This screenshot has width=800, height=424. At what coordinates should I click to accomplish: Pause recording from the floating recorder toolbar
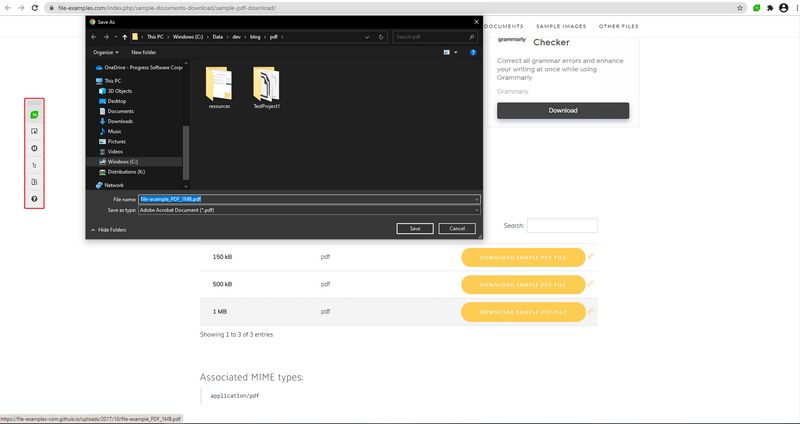click(x=34, y=148)
